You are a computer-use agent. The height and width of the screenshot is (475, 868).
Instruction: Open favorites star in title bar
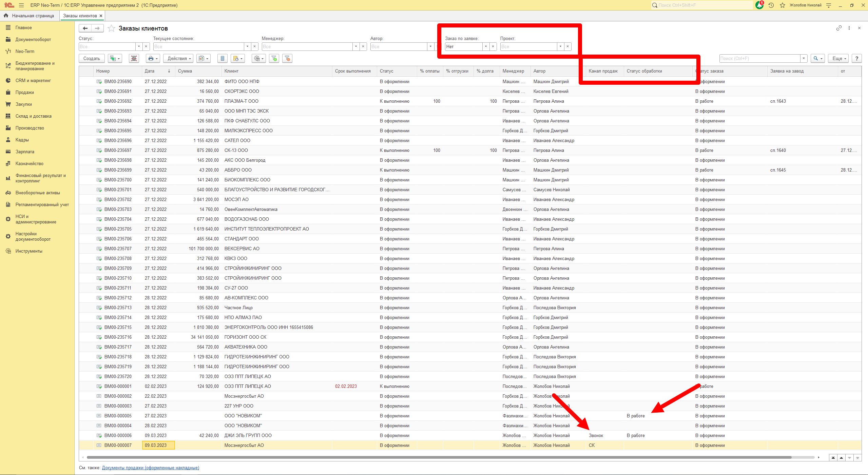click(783, 5)
